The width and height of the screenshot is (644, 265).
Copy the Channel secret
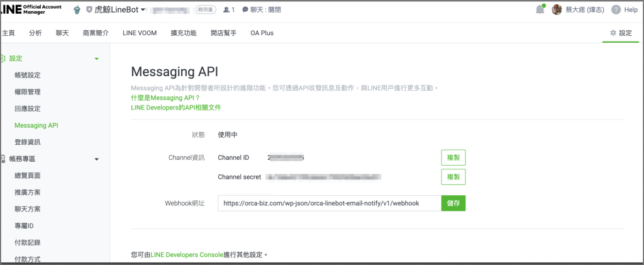click(453, 177)
